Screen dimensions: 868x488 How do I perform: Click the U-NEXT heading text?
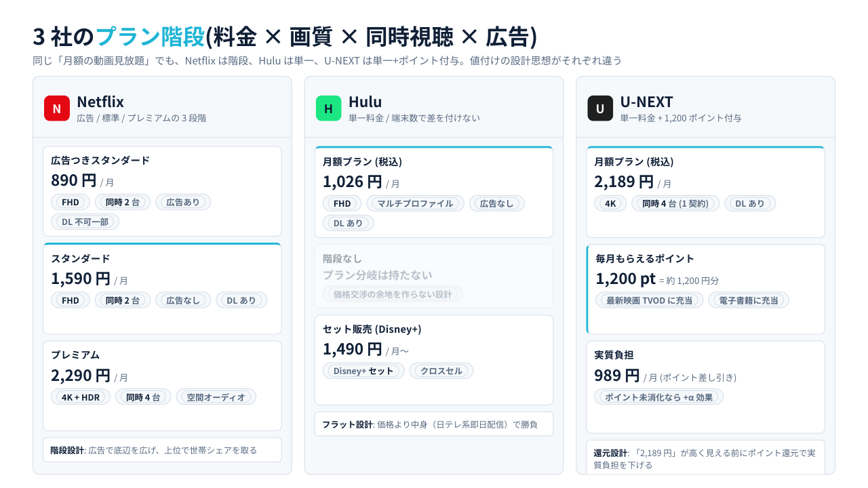(647, 102)
